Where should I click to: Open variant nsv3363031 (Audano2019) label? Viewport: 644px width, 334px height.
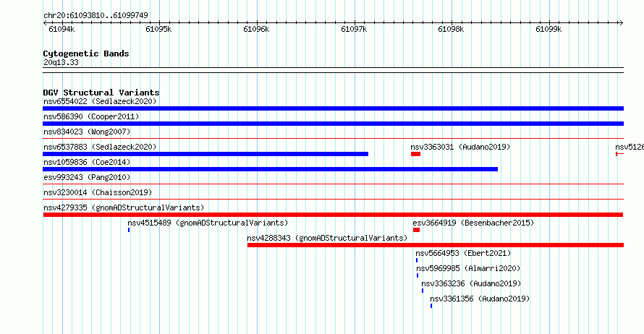(x=460, y=147)
